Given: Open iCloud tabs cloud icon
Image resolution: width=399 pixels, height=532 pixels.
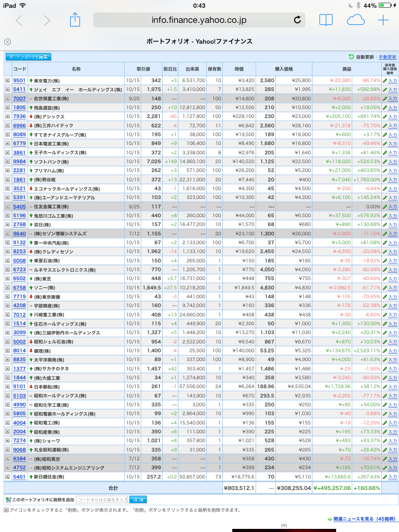Looking at the screenshot, I should click(355, 20).
